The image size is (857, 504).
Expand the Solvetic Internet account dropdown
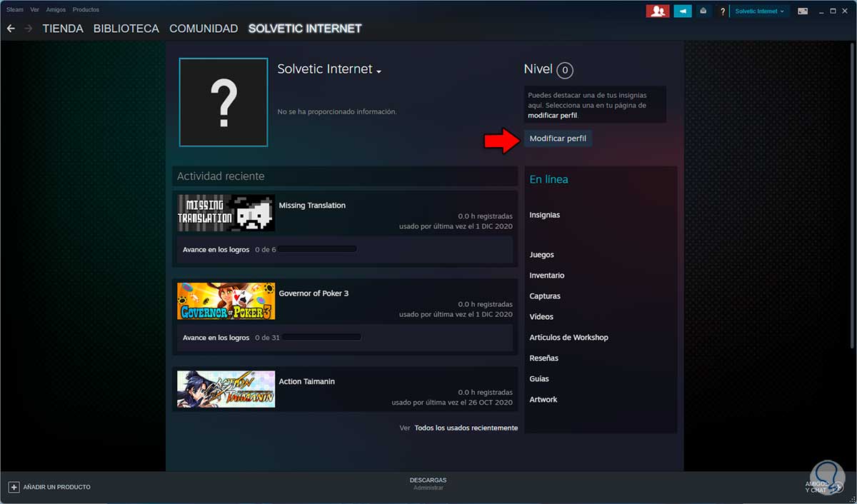coord(760,11)
